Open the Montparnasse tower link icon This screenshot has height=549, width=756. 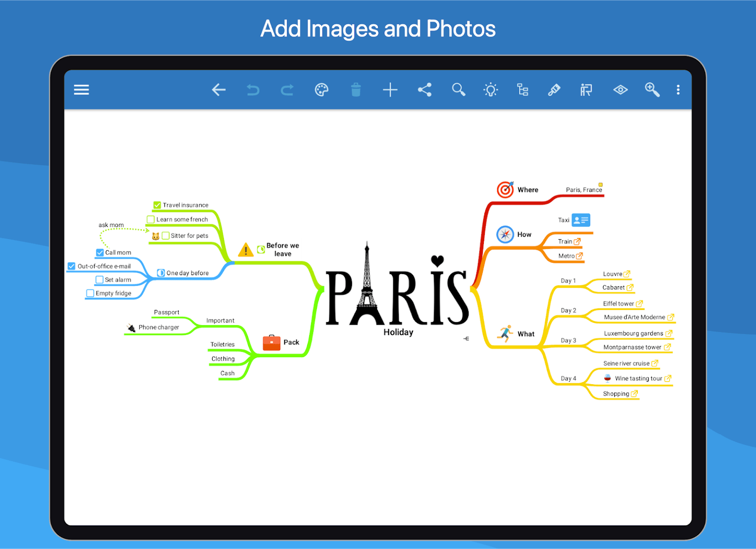point(667,347)
